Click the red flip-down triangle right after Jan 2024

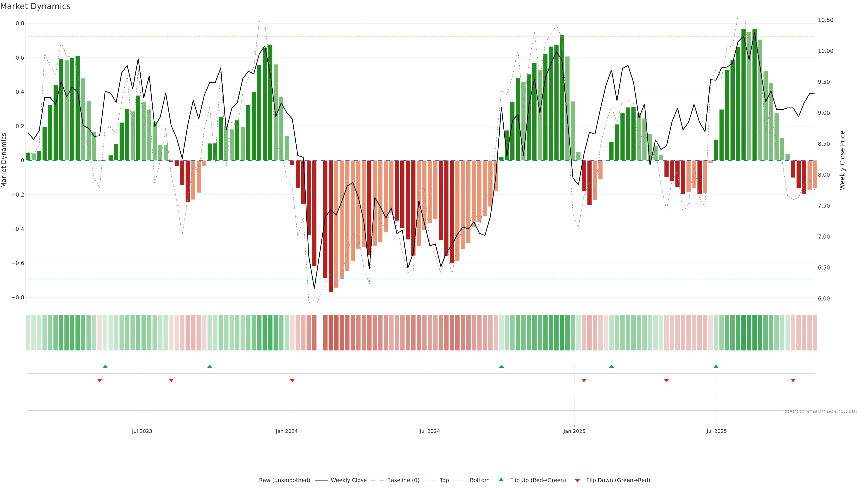(292, 380)
